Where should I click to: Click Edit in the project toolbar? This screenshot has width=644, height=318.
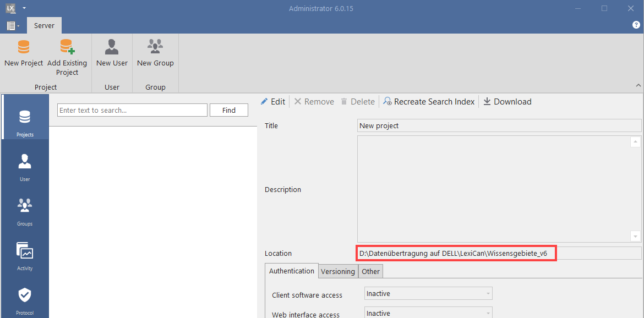coord(273,102)
